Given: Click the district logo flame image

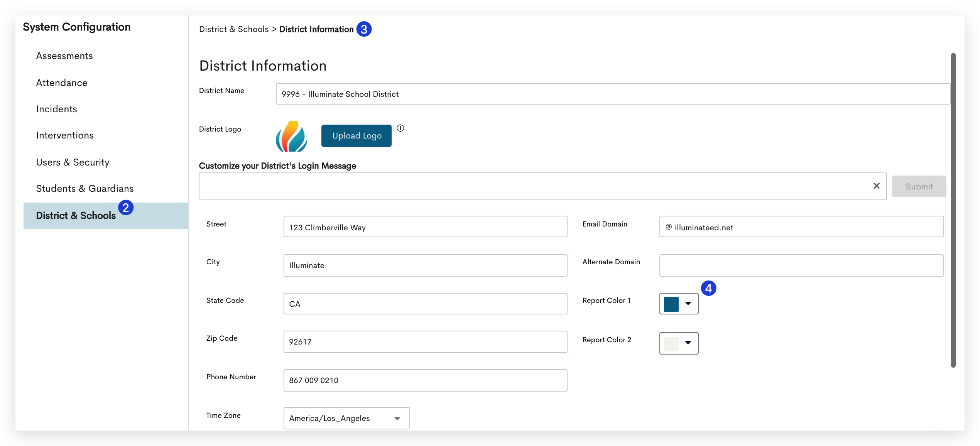Looking at the screenshot, I should (291, 136).
